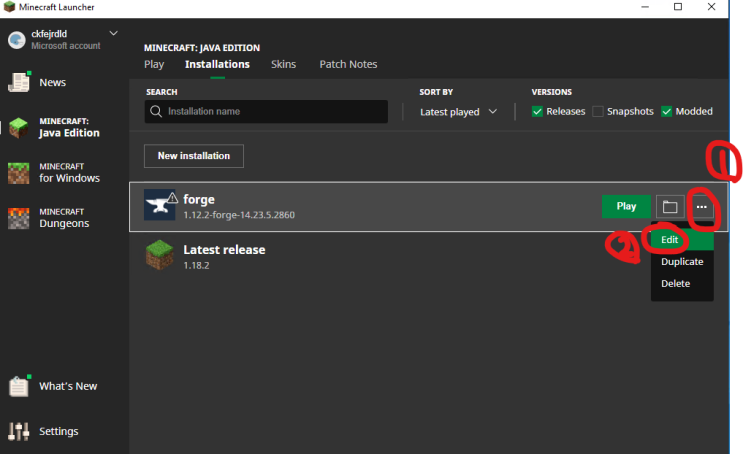Enable the Snapshots checkbox
The height and width of the screenshot is (454, 743).
598,111
